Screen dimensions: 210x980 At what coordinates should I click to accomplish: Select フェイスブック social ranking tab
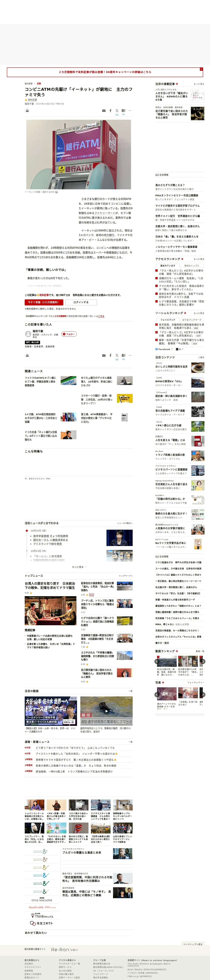(x=168, y=320)
